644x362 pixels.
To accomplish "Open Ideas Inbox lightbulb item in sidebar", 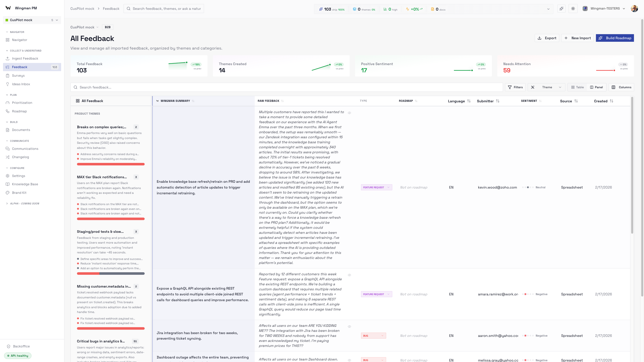I will click(21, 84).
